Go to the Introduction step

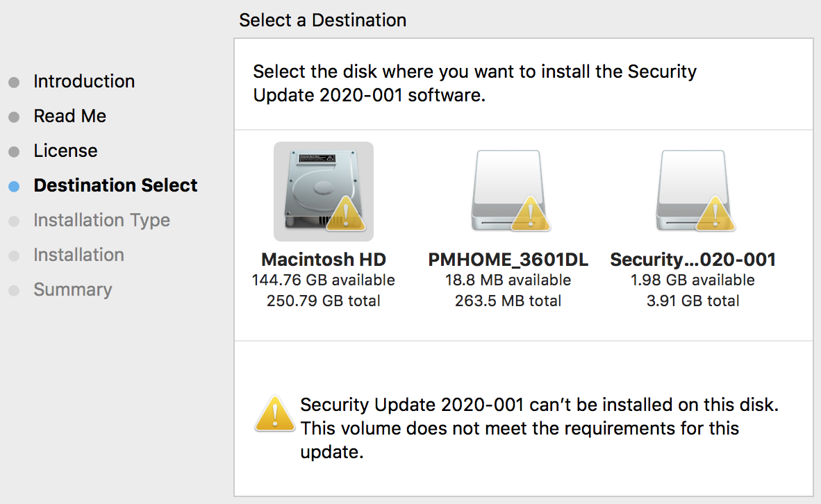tap(84, 81)
